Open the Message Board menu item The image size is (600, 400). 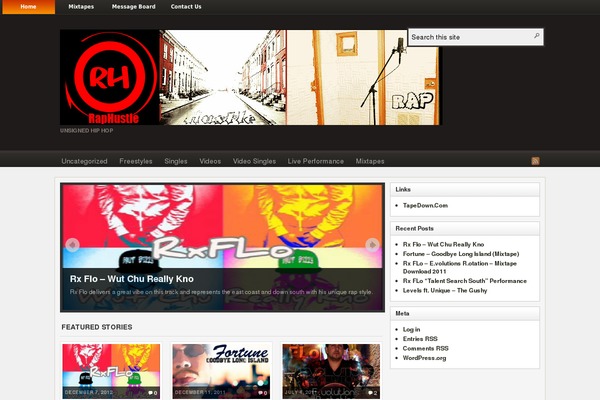pyautogui.click(x=134, y=7)
